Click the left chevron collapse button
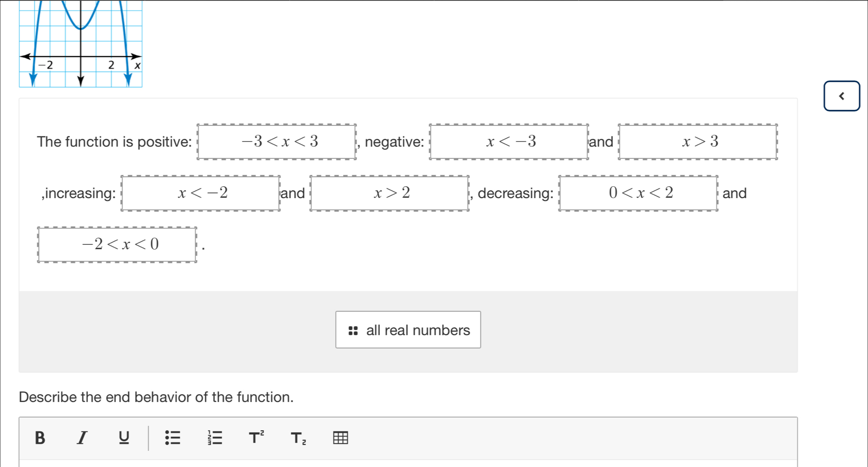This screenshot has width=868, height=467. pos(841,96)
